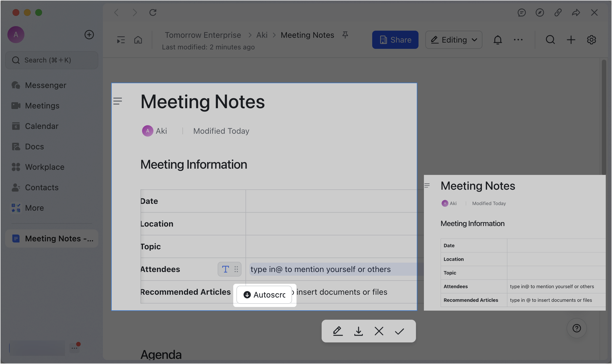Go back with the left arrow

click(x=116, y=12)
